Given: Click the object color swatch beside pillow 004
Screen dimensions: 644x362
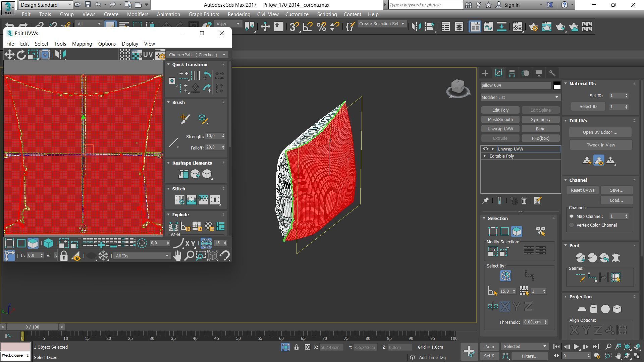Looking at the screenshot, I should [x=557, y=85].
